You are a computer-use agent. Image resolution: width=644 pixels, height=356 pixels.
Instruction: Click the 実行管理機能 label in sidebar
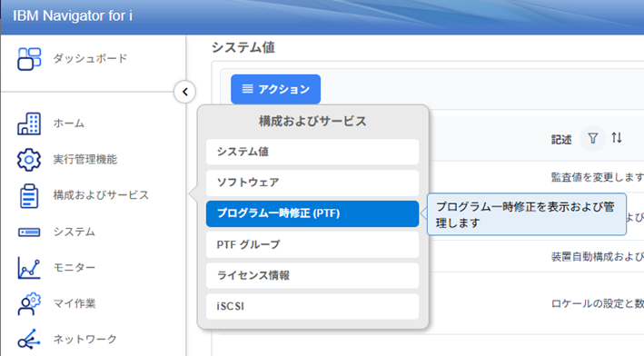point(85,160)
